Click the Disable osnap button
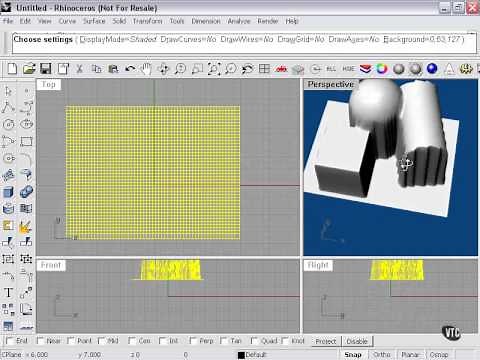This screenshot has width=480, height=360. [x=357, y=341]
